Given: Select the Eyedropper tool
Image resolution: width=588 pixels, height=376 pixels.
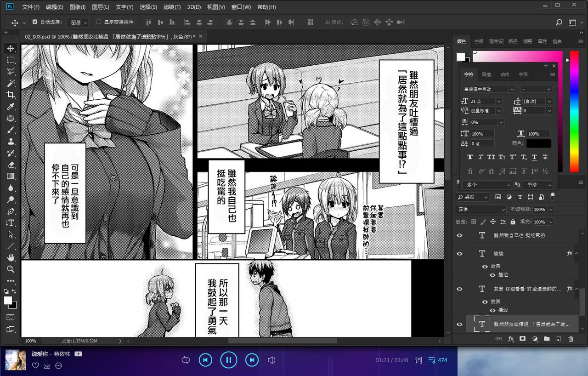Looking at the screenshot, I should (x=11, y=107).
